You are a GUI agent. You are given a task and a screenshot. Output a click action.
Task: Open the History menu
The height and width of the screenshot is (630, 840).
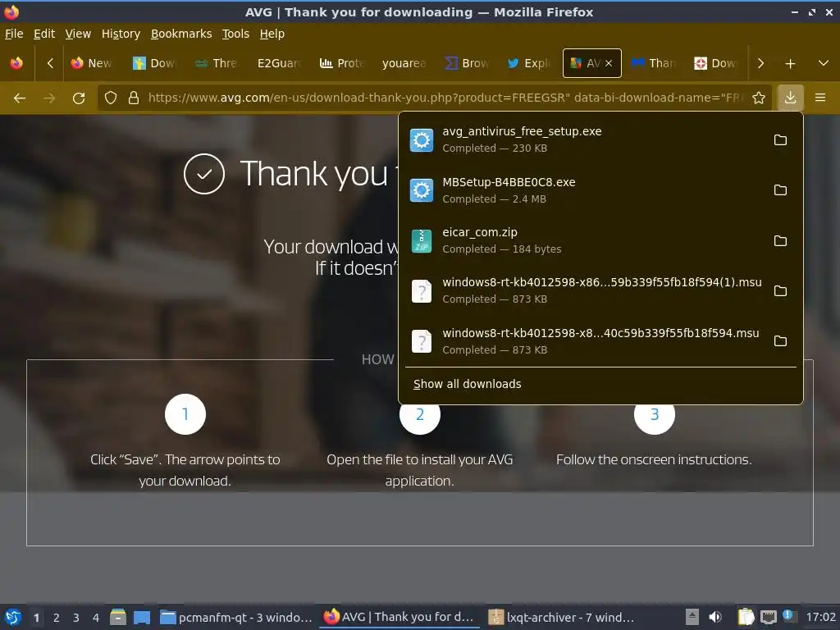[x=121, y=34]
